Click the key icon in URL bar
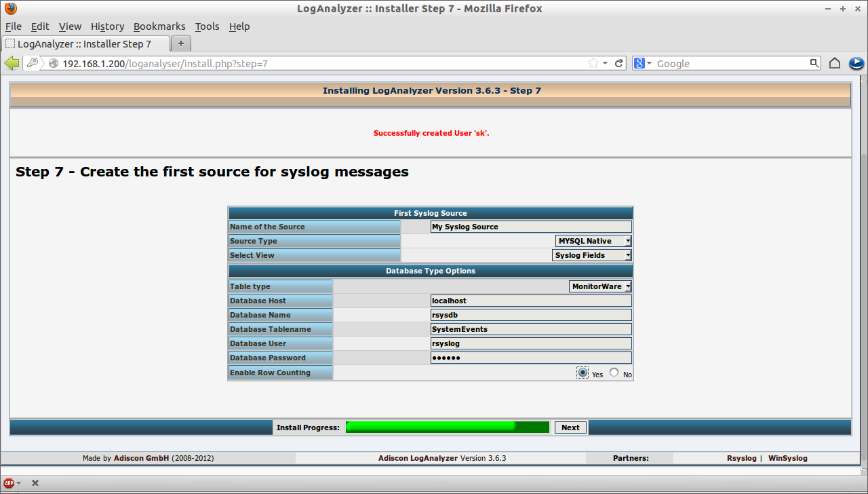868x494 pixels. pyautogui.click(x=33, y=63)
